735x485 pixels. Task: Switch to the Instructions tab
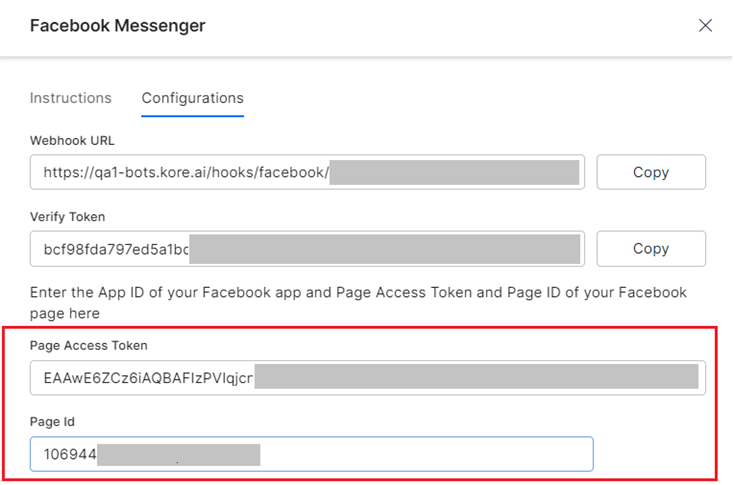[x=70, y=98]
